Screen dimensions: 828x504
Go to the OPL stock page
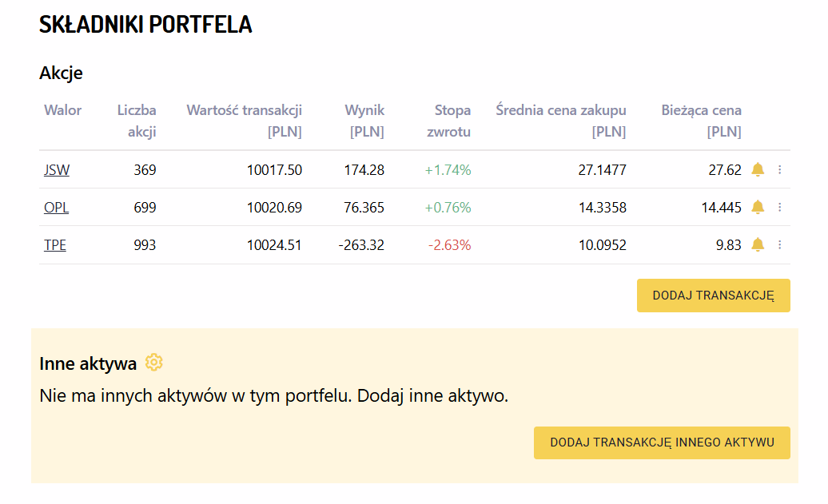coord(56,207)
